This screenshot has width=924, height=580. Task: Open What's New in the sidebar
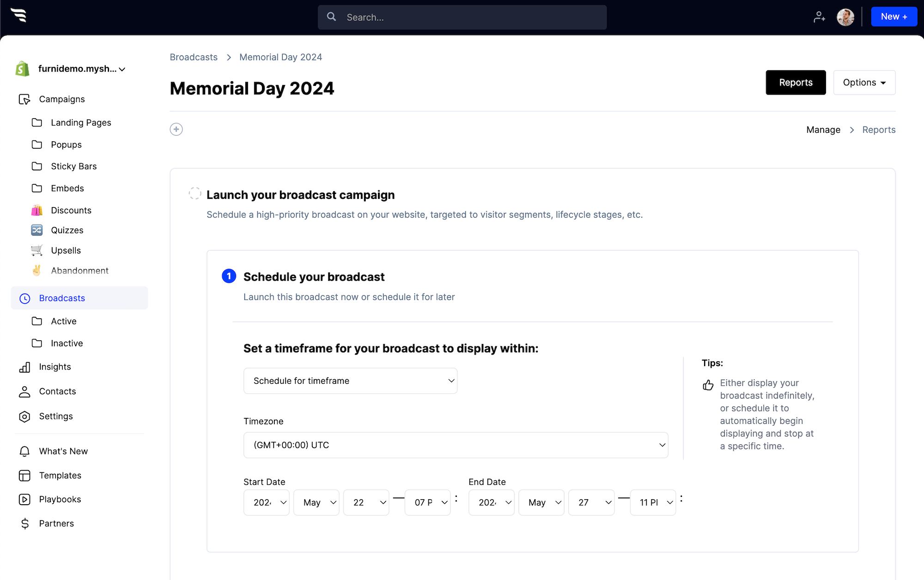tap(63, 451)
